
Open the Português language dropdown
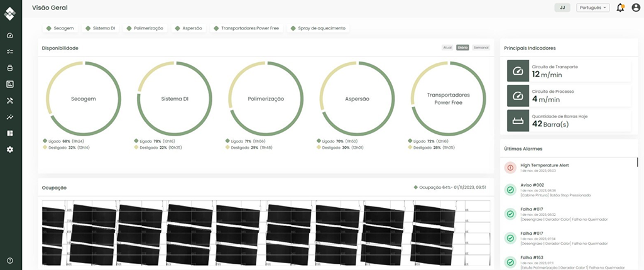click(593, 8)
